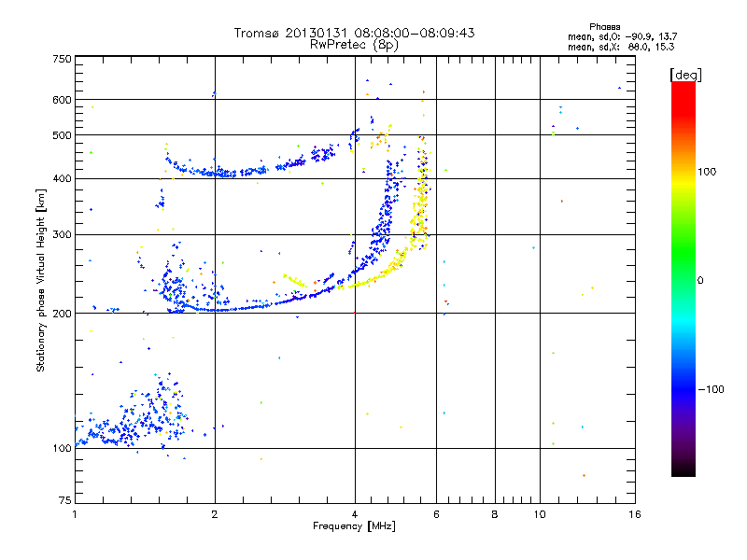Image resolution: width=747 pixels, height=560 pixels.
Task: Click the 10 tick label on frequency axis
Action: [x=540, y=514]
